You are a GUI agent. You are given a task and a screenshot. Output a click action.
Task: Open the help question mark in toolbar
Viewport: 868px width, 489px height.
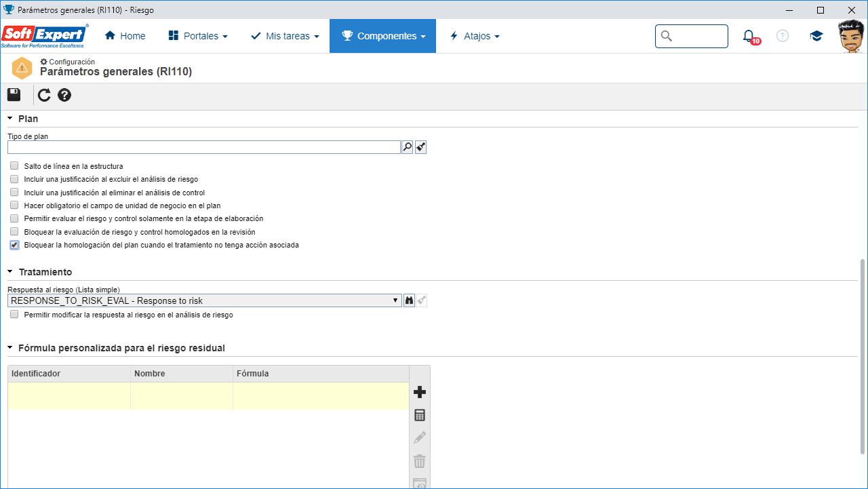click(64, 95)
